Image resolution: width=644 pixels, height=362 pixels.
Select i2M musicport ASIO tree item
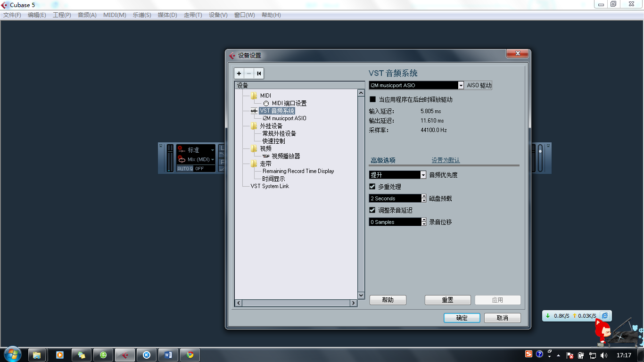284,118
